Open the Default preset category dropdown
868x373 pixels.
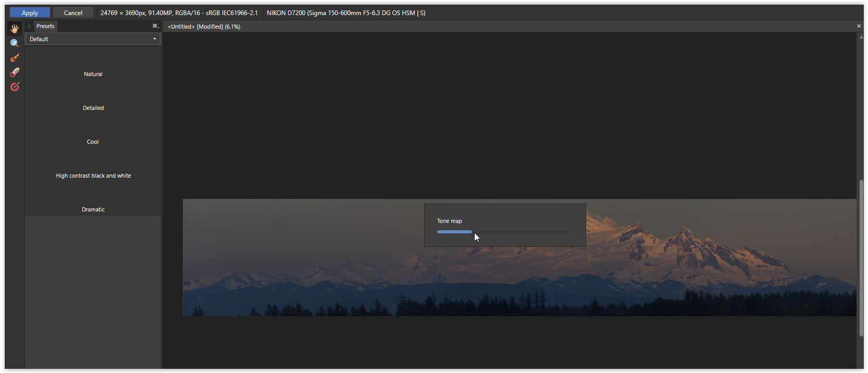[x=93, y=39]
